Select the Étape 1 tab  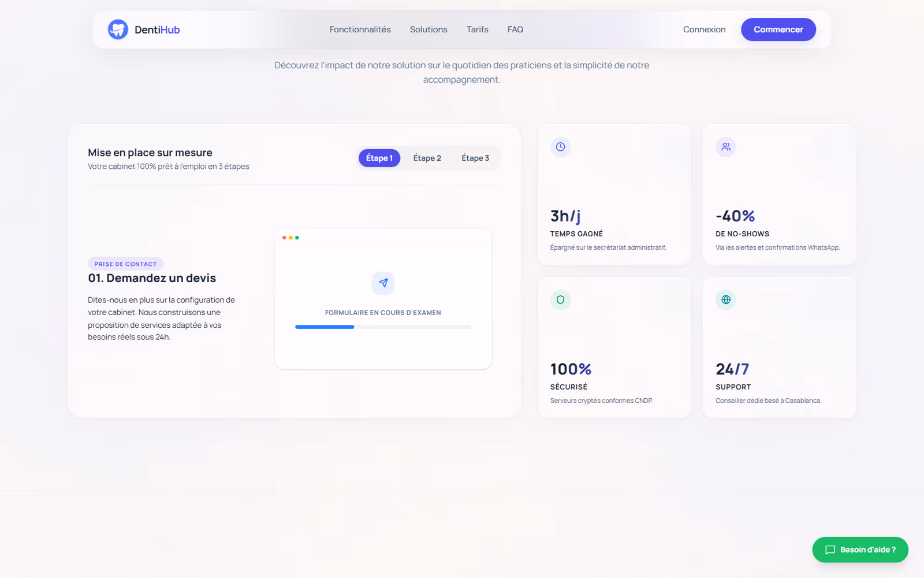(x=379, y=158)
